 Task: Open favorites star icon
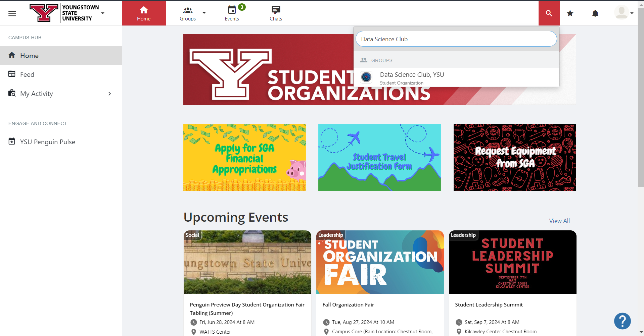(x=570, y=13)
